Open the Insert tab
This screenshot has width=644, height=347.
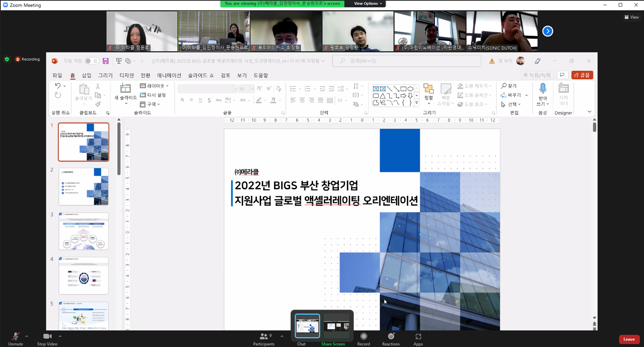[x=86, y=75]
